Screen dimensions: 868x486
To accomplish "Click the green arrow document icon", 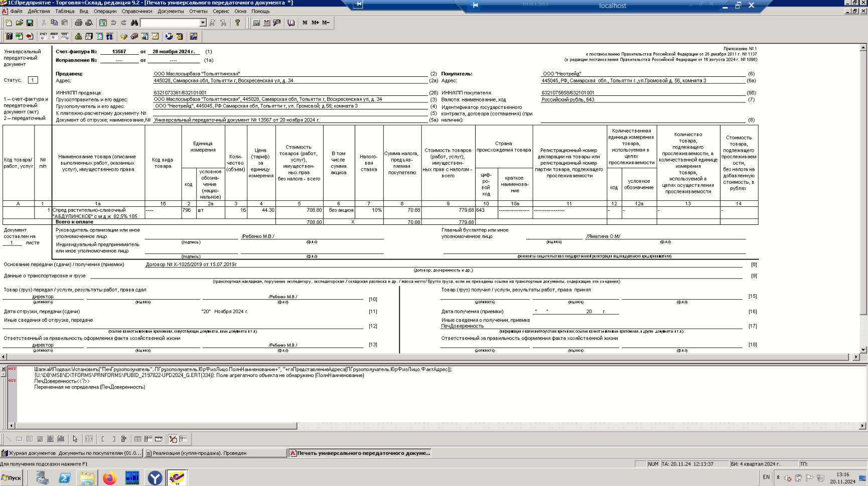I will click(19, 36).
